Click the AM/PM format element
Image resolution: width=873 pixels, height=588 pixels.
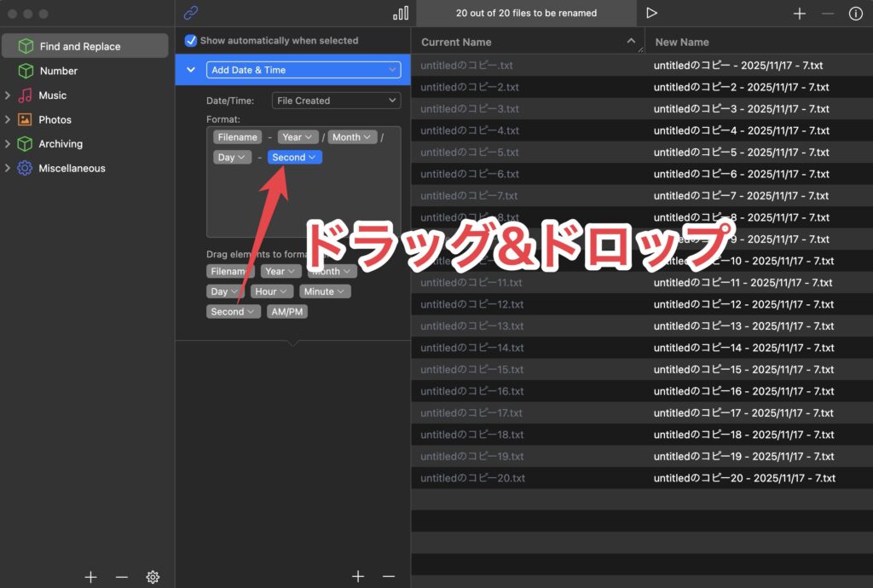[286, 312]
